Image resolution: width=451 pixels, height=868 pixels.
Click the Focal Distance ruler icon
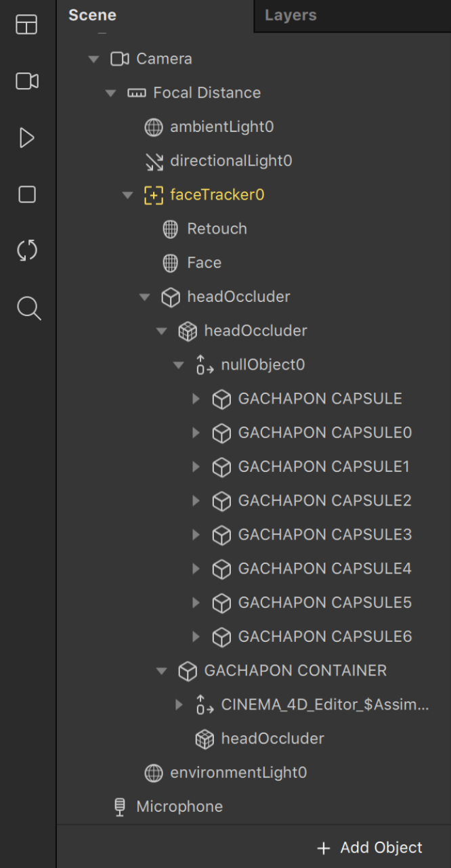pos(136,93)
